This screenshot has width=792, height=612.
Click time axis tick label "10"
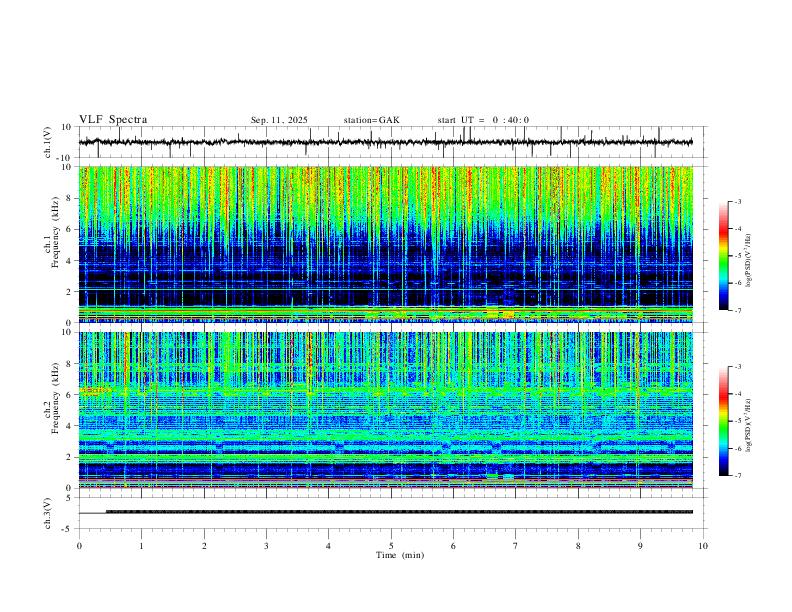[x=703, y=546]
